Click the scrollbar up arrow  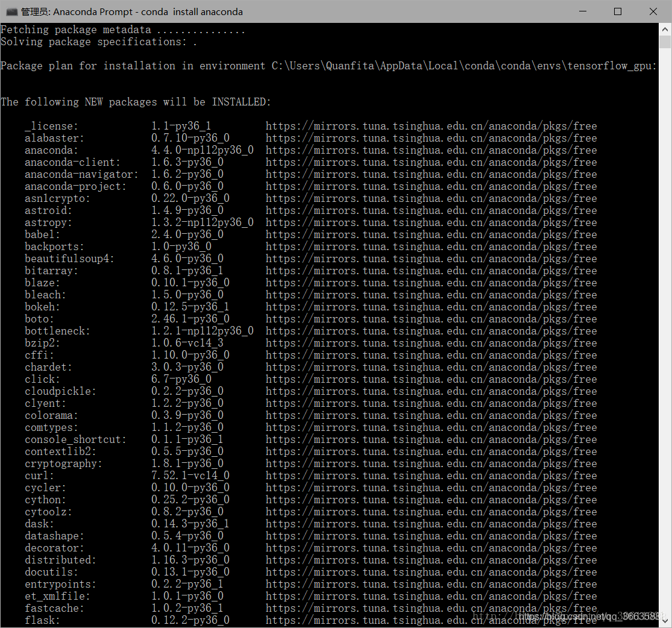click(665, 30)
